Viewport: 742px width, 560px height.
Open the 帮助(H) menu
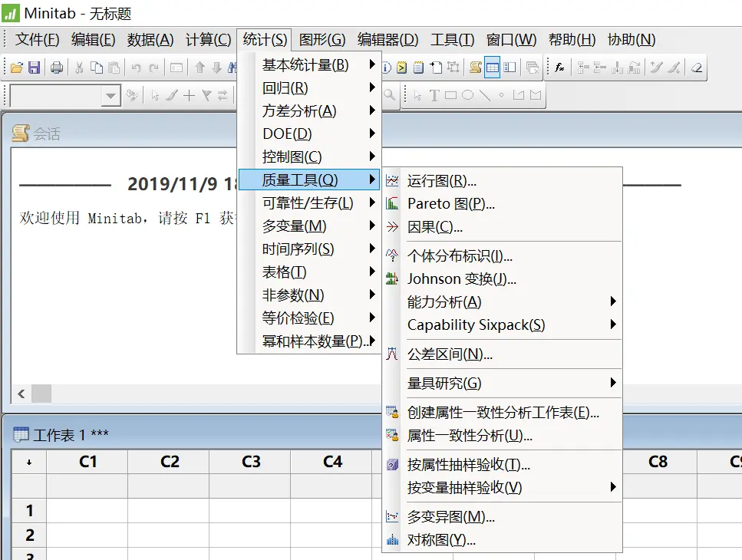tap(572, 40)
